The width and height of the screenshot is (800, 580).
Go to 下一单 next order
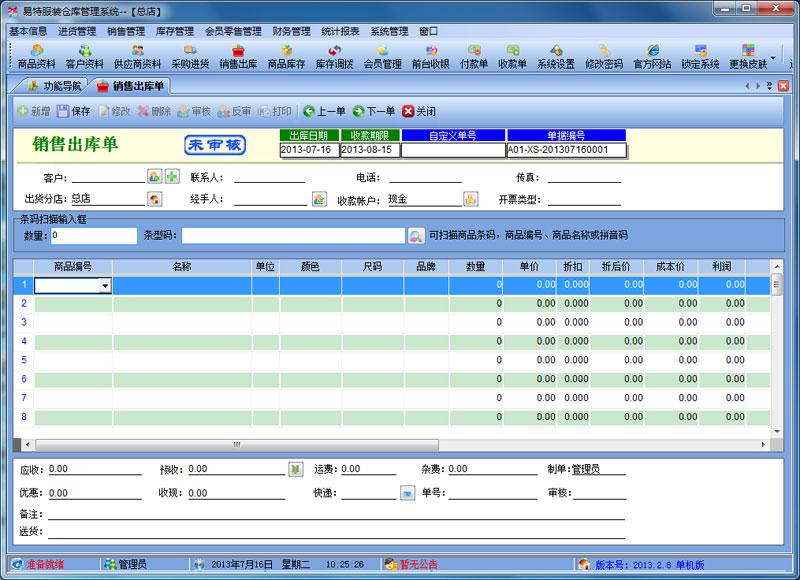[374, 111]
